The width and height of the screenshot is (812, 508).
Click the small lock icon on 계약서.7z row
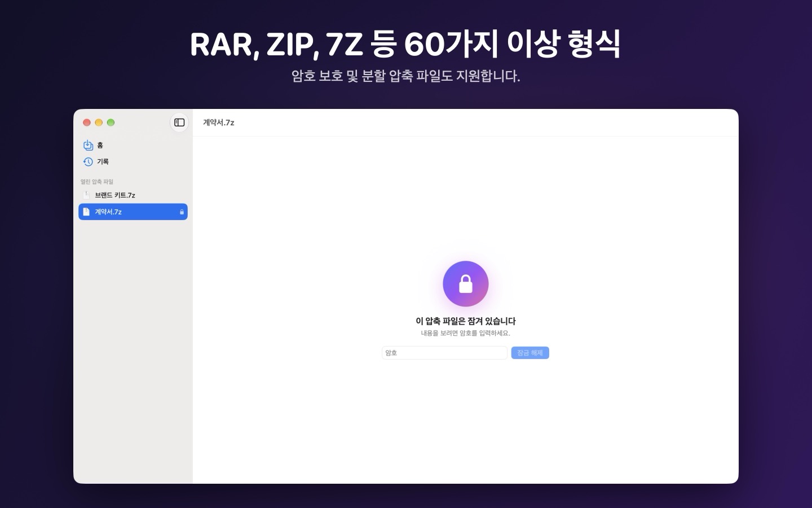tap(182, 212)
